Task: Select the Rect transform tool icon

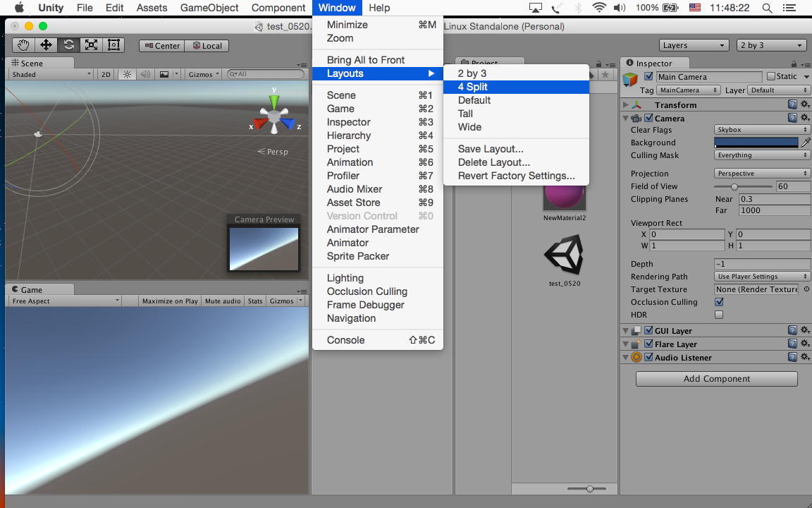Action: coord(113,45)
